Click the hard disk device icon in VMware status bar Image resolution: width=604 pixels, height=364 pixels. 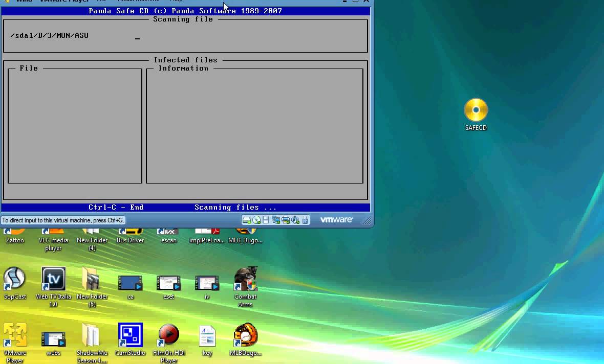coord(247,220)
